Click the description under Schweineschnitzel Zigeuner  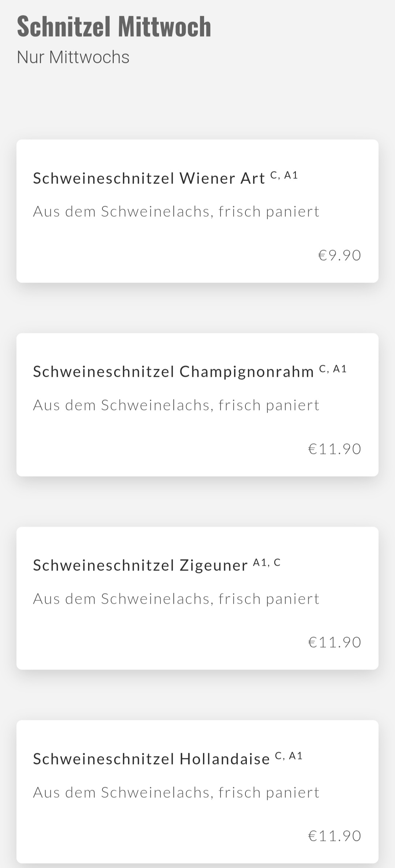click(176, 599)
